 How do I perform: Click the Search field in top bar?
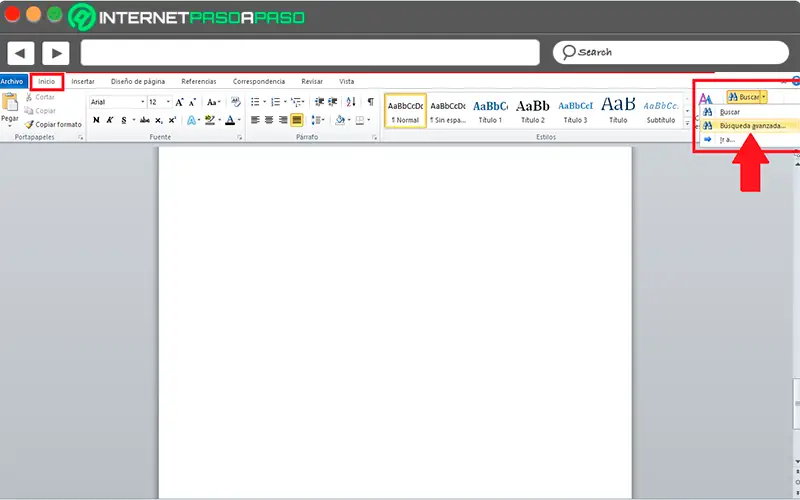click(672, 52)
